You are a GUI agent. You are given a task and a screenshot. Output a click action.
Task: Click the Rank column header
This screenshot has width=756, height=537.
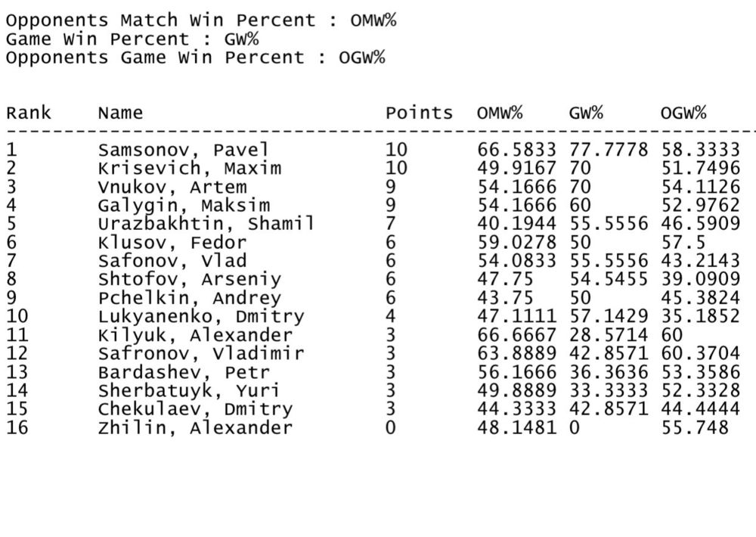pyautogui.click(x=29, y=113)
